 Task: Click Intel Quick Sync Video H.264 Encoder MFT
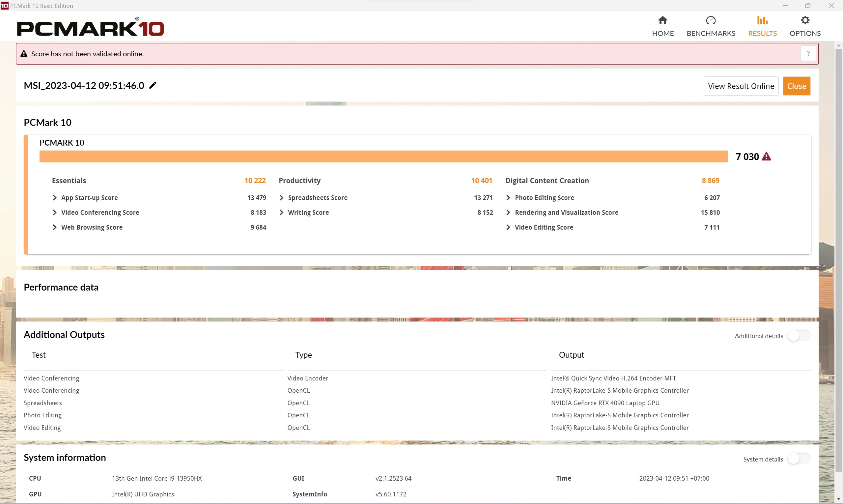pos(613,378)
